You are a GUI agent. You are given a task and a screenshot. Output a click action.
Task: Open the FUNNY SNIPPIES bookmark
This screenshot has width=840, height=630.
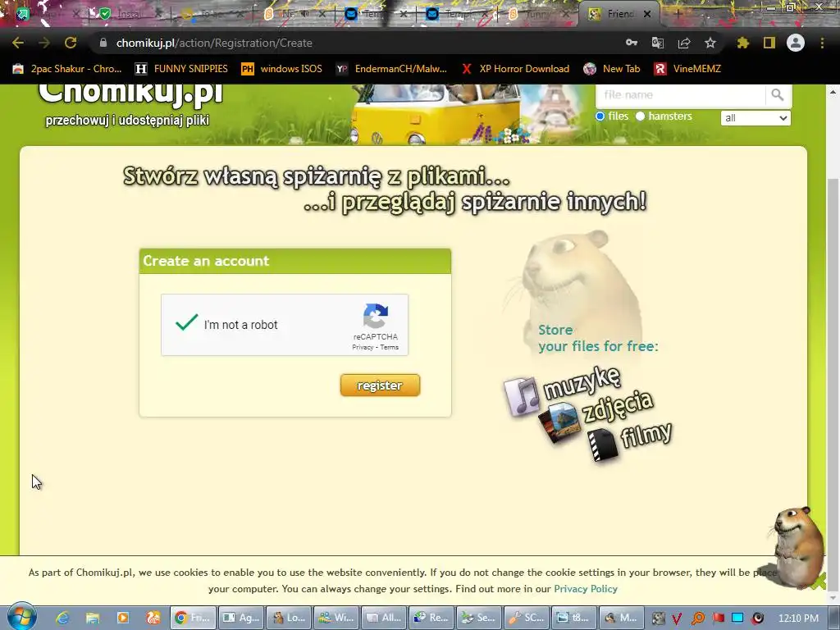(181, 69)
